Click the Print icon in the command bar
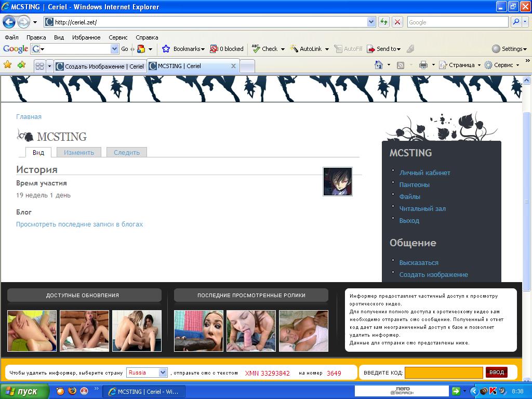 click(x=423, y=65)
